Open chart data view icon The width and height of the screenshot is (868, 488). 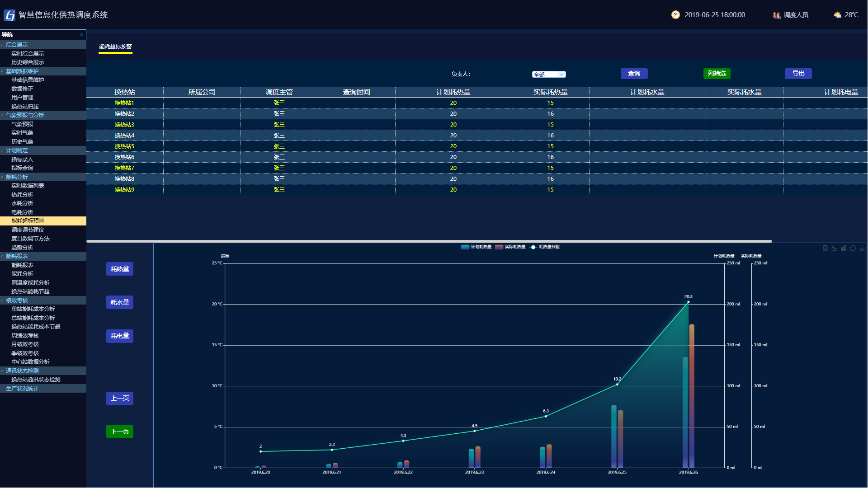825,248
